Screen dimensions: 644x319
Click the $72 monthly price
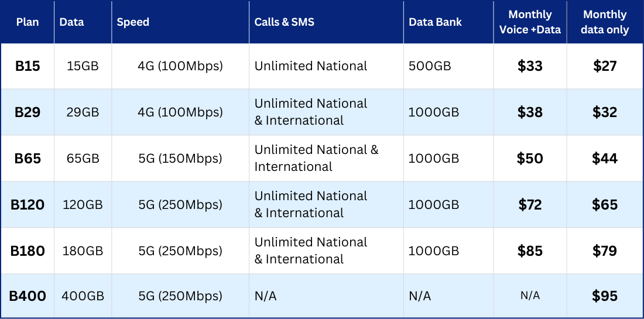click(530, 204)
